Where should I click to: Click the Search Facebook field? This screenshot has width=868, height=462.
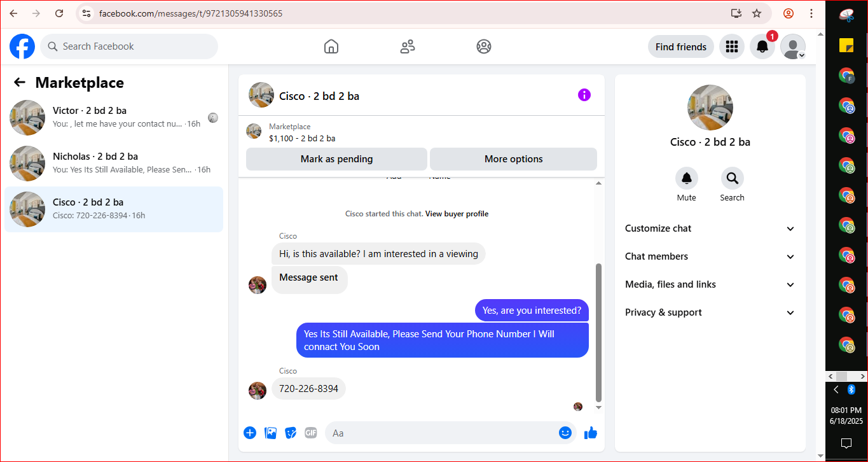coord(129,46)
